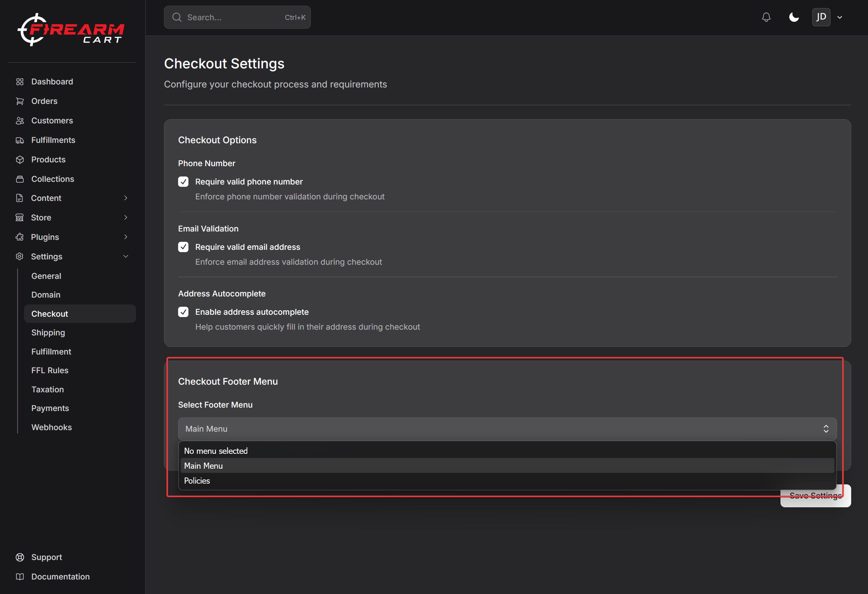
Task: Click the Firearm Cart logo
Action: click(71, 30)
